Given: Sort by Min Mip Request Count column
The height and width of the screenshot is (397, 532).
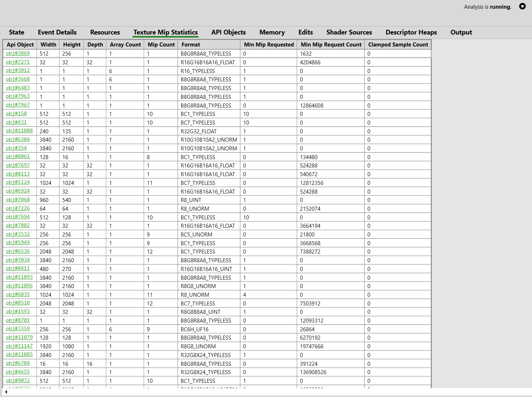Looking at the screenshot, I should pos(331,45).
